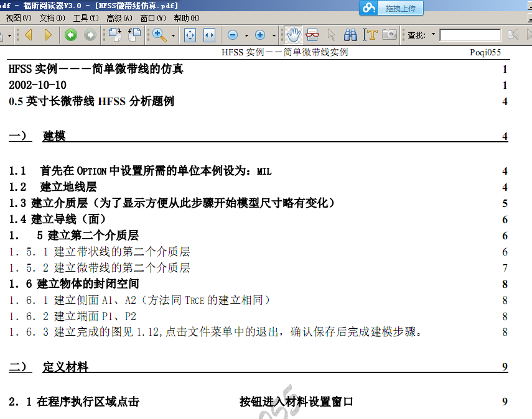Fit the page to window width

coord(209,35)
